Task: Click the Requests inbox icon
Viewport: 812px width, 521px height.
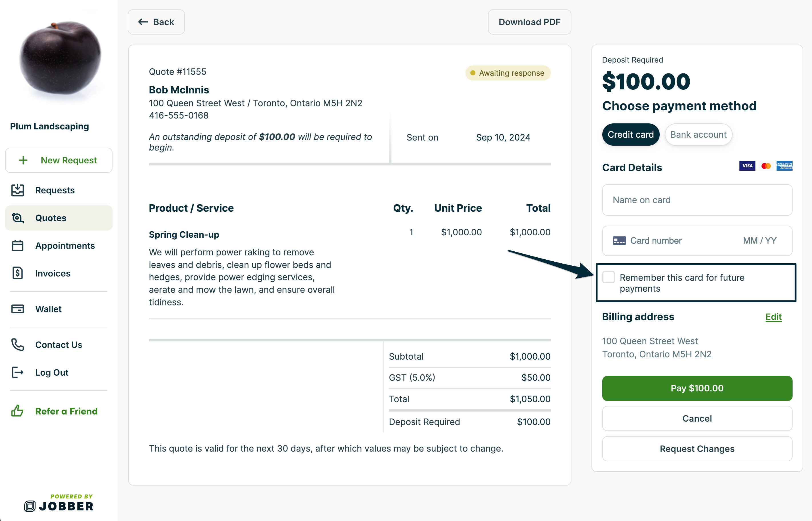Action: pos(18,190)
